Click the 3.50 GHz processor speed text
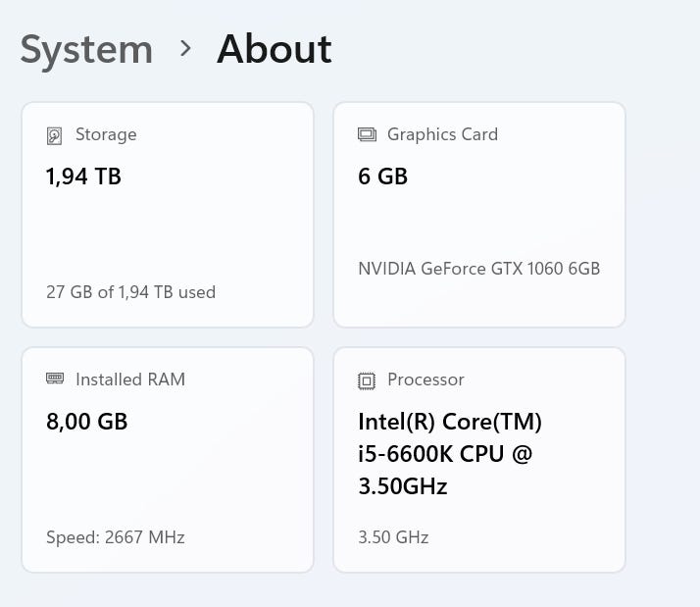700x607 pixels. 393,537
